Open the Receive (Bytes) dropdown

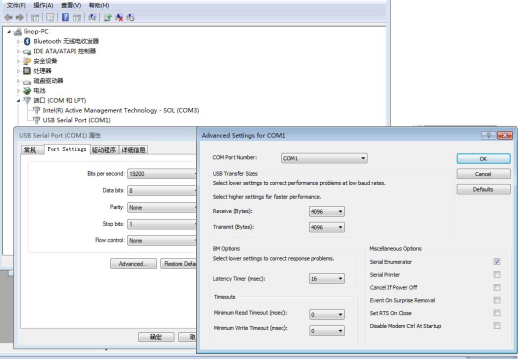pyautogui.click(x=327, y=211)
